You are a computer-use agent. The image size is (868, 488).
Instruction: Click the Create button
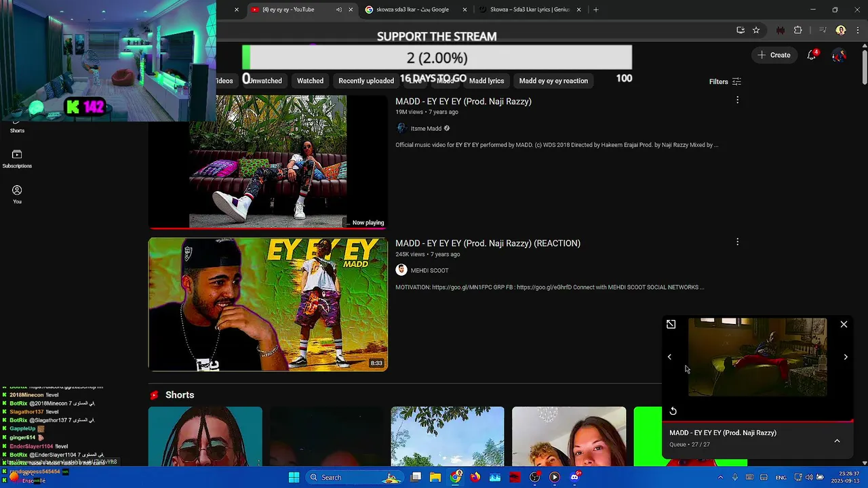tap(774, 55)
